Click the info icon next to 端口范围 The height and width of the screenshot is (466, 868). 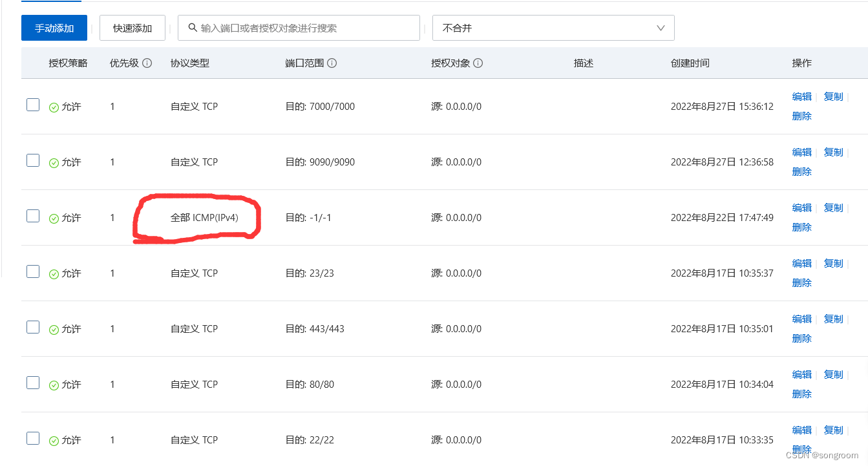coord(332,63)
